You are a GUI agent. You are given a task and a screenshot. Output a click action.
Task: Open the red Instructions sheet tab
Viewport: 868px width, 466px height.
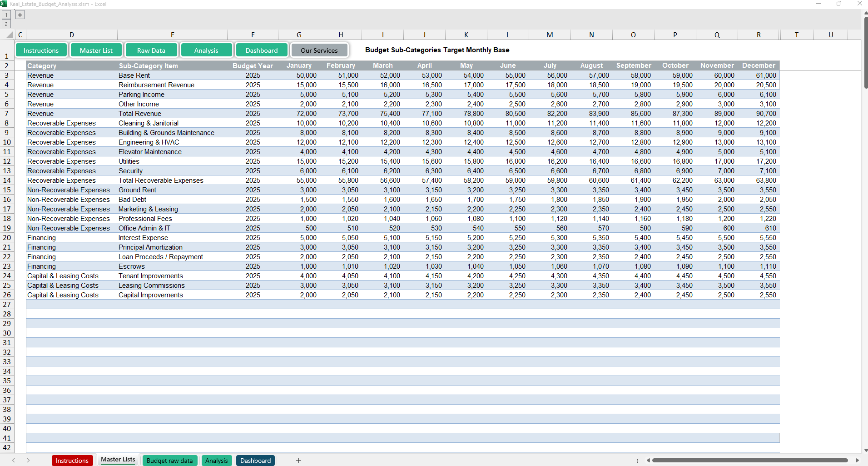pos(72,461)
